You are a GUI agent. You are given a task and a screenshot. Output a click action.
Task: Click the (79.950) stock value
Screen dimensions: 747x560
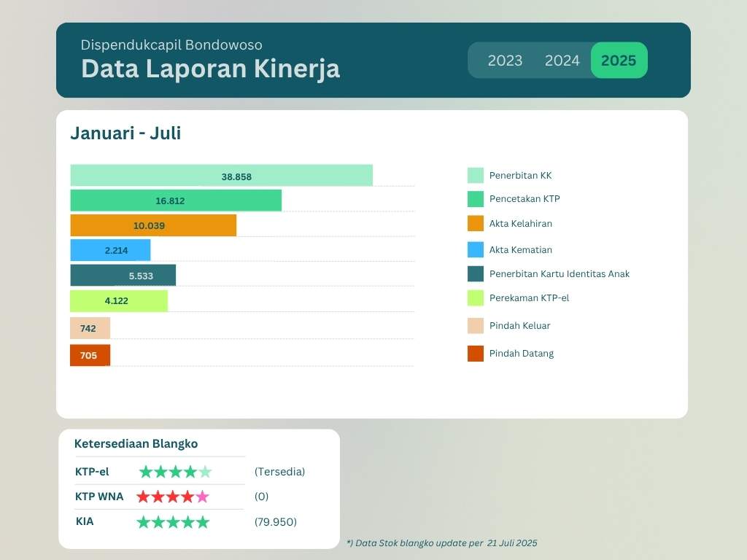(x=275, y=522)
